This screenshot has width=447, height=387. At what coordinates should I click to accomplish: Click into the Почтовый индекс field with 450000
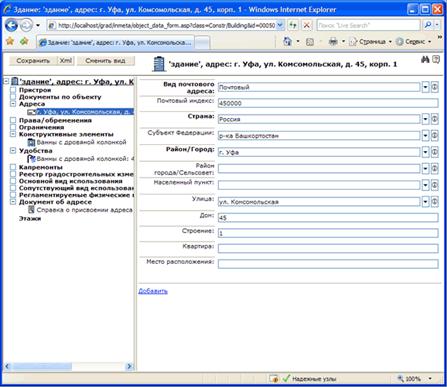tap(328, 103)
